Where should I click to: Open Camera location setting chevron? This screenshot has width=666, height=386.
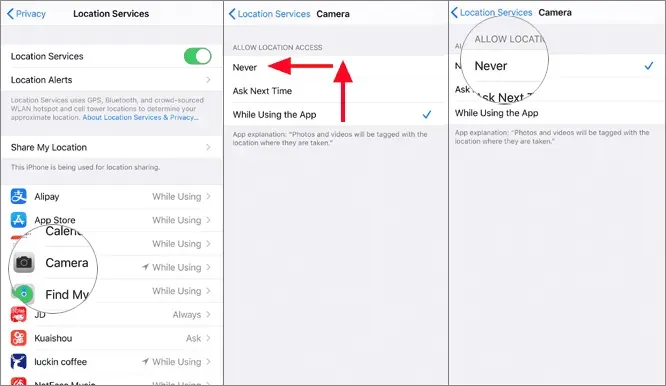pos(208,267)
